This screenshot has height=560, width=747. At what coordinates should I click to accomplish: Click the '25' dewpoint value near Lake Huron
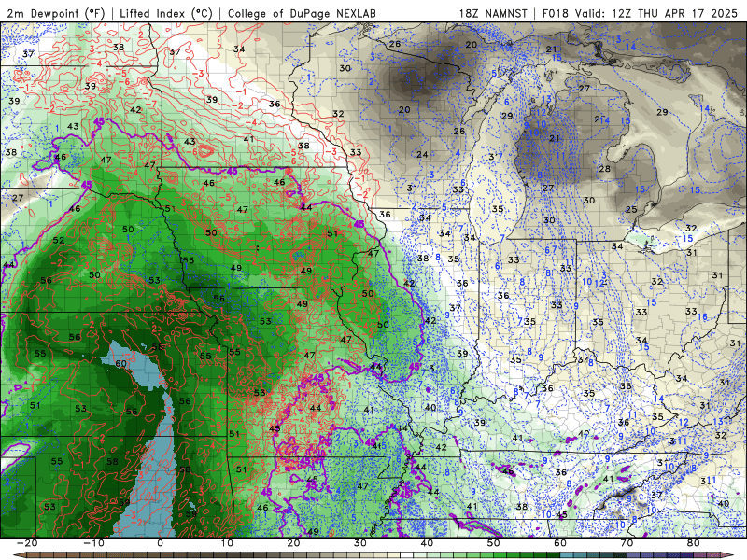click(x=631, y=209)
